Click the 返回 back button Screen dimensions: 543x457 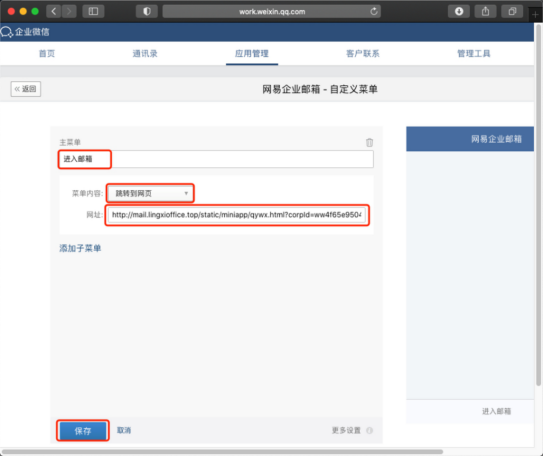[26, 89]
